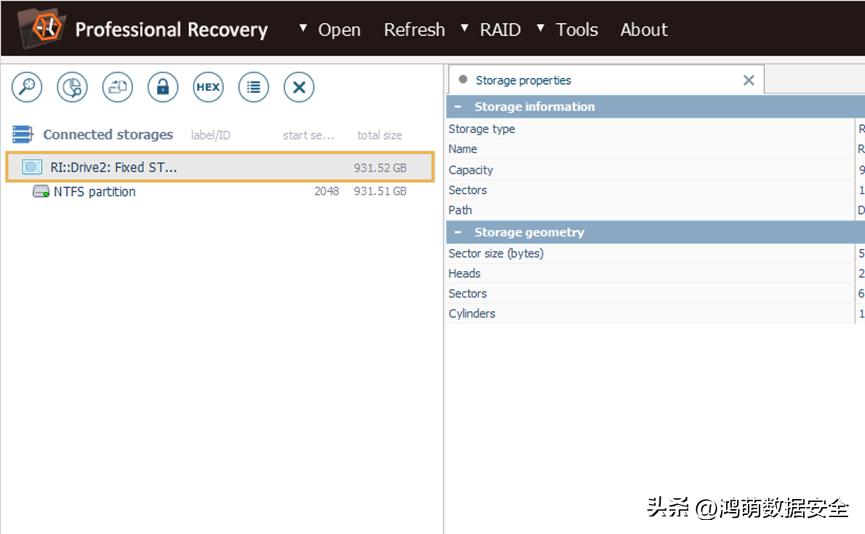Click the X close storage toolbar icon
This screenshot has width=865, height=534.
299,87
